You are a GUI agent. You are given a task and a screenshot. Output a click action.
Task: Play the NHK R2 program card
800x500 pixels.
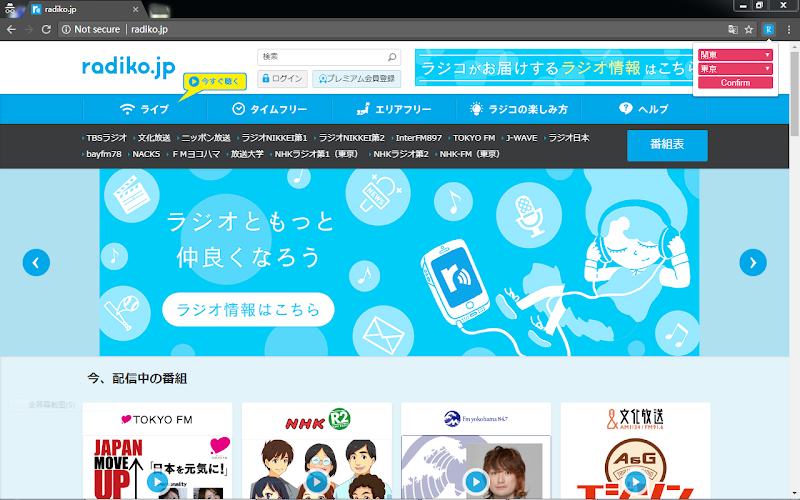tap(317, 481)
